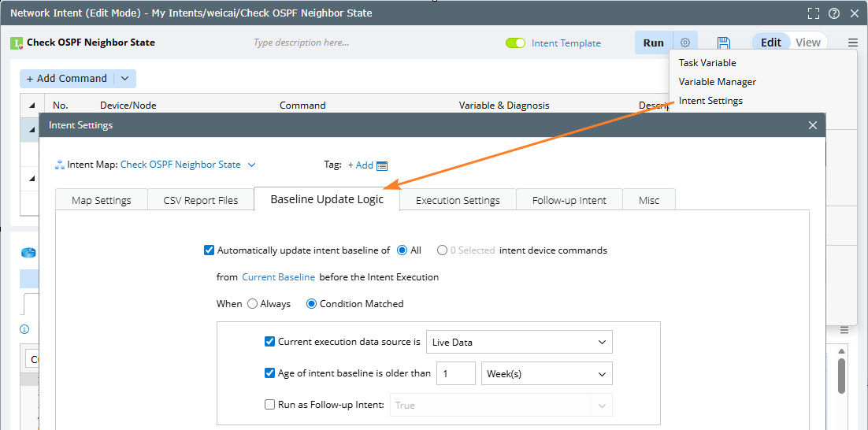Click the save floppy disk icon

click(x=724, y=43)
